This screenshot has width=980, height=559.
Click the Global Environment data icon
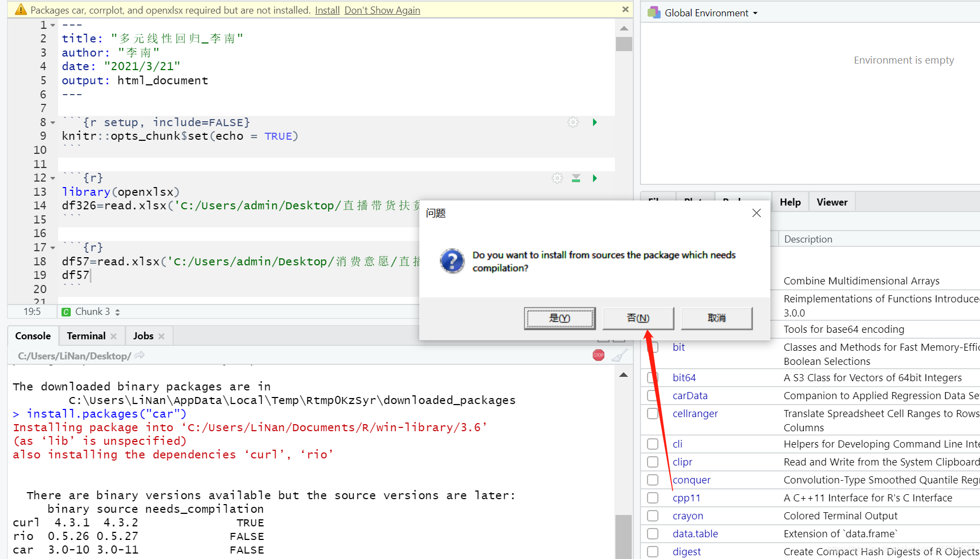pyautogui.click(x=654, y=12)
